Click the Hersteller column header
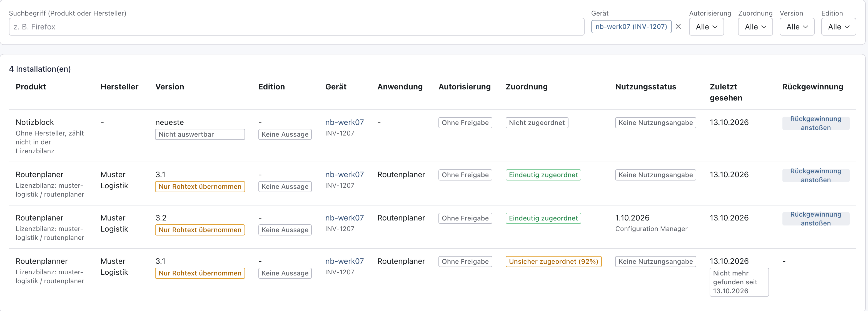 119,87
